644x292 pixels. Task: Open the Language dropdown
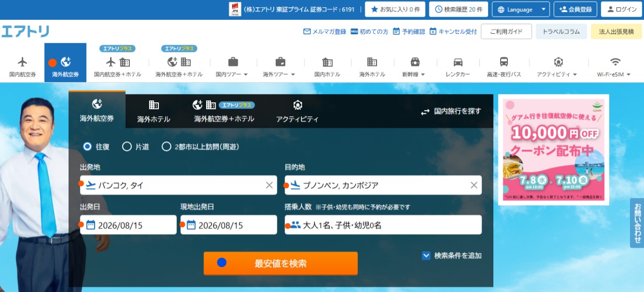[521, 9]
